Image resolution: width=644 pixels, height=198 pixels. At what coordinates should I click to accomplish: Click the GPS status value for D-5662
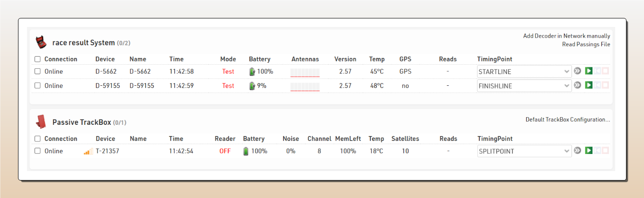pyautogui.click(x=405, y=71)
